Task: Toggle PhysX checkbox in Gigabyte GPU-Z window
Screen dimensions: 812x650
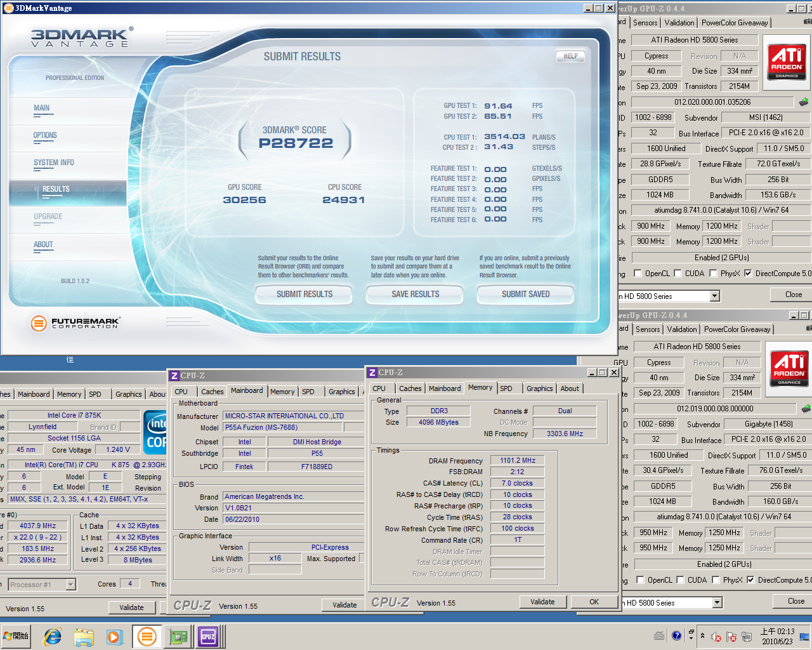Action: [x=716, y=580]
